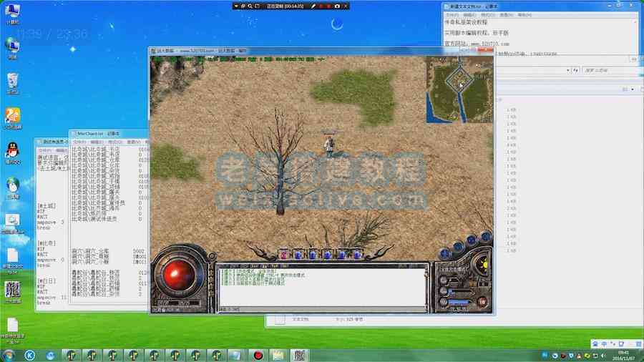Image resolution: width=644 pixels, height=362 pixels.
Task: Open the Windows Start button
Action: click(x=8, y=356)
